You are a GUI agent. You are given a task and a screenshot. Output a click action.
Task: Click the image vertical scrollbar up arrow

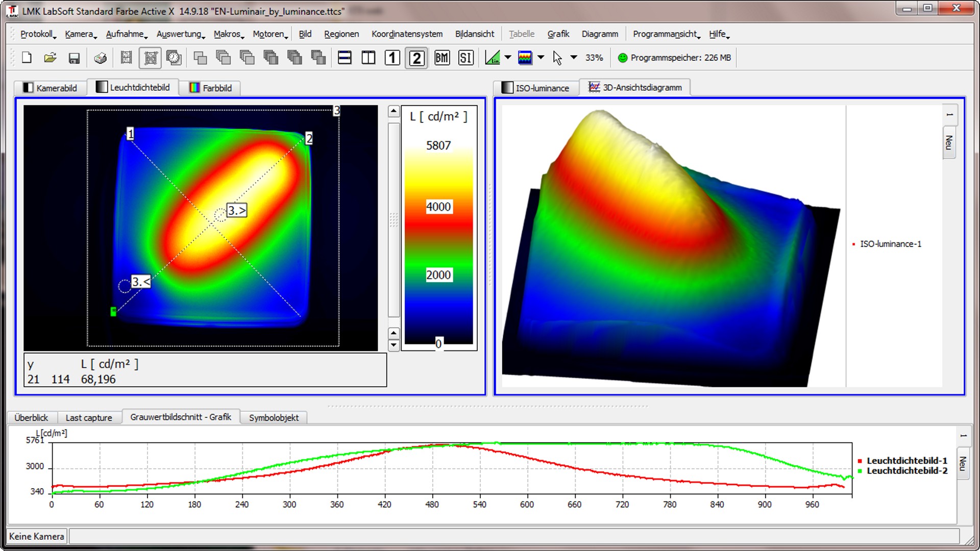click(394, 111)
